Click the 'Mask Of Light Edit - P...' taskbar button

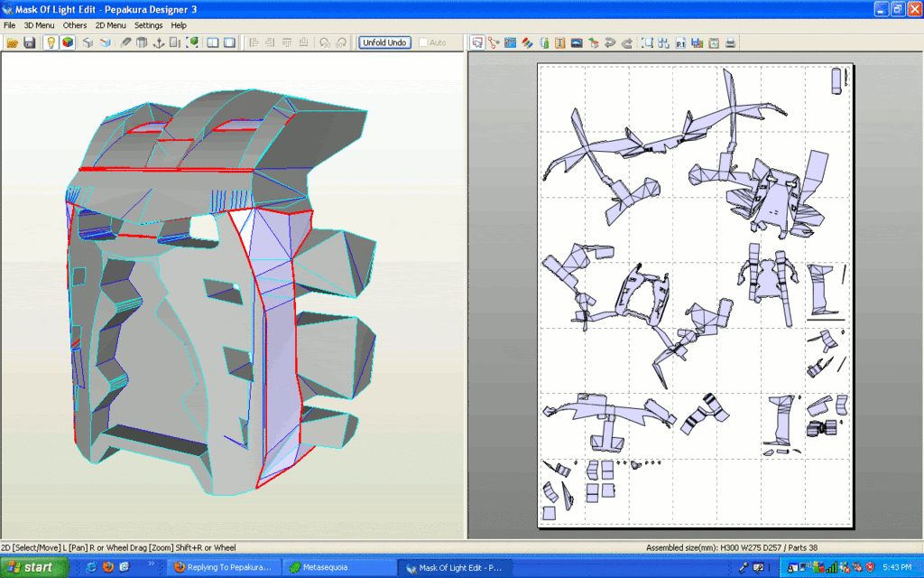[x=454, y=567]
